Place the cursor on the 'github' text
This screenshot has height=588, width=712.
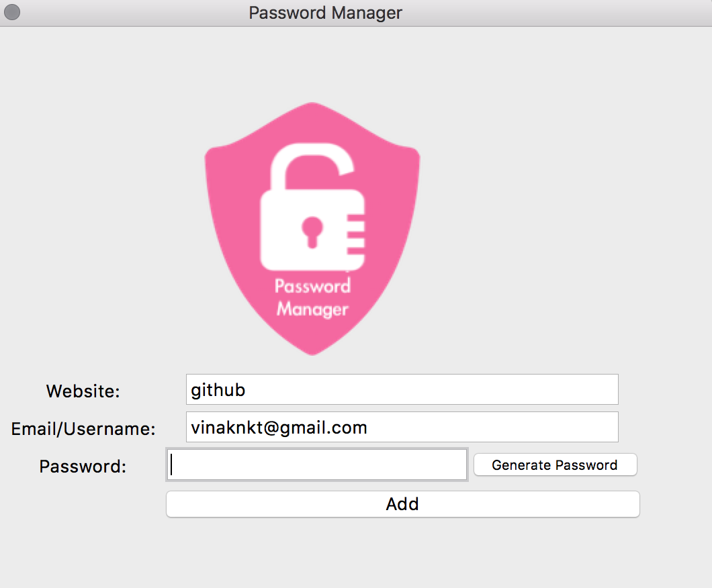click(x=218, y=390)
